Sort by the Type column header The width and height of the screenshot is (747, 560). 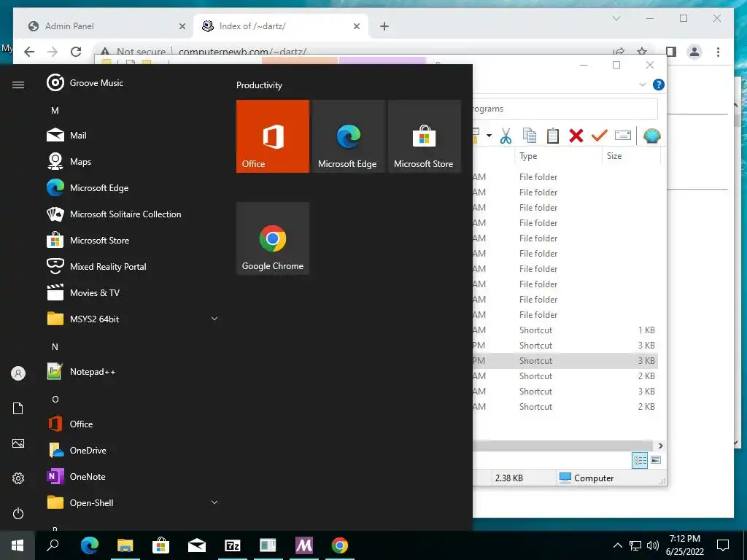[x=558, y=156]
